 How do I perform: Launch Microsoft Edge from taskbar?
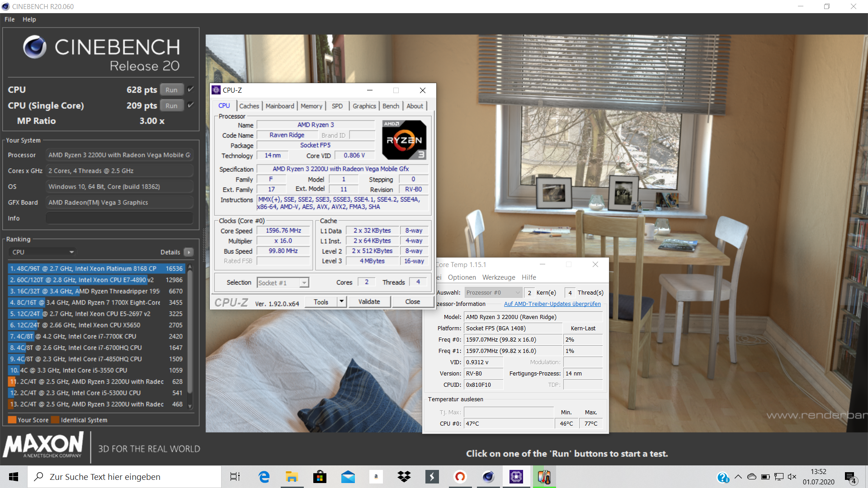point(264,477)
